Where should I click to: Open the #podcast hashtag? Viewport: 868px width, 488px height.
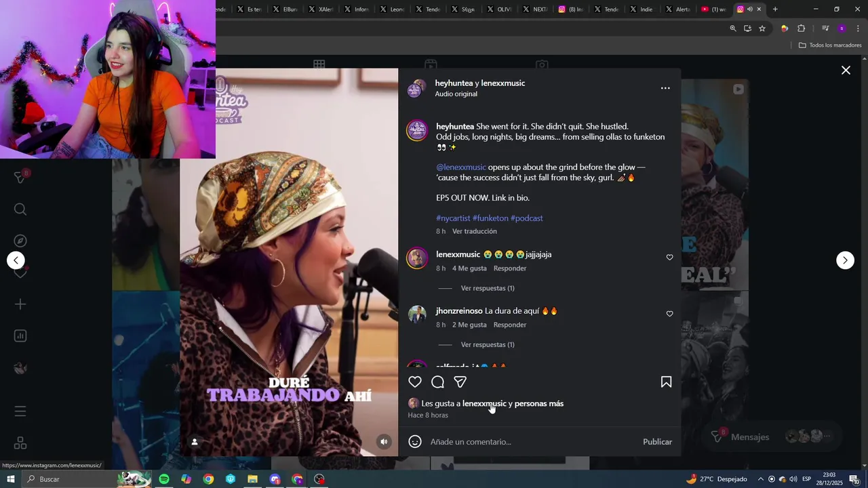(527, 218)
